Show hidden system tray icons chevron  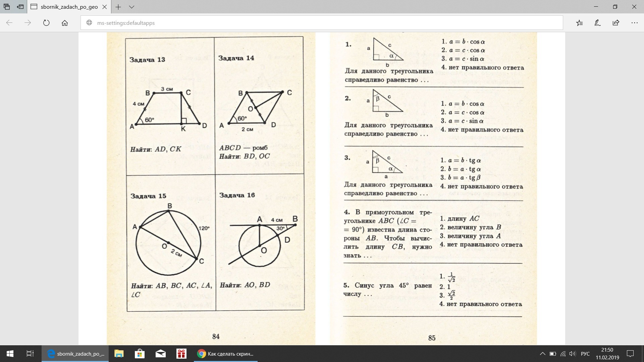coord(542,354)
